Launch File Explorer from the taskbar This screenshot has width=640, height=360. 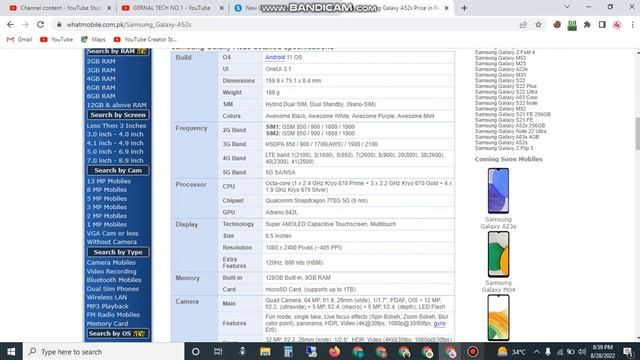pos(265,351)
